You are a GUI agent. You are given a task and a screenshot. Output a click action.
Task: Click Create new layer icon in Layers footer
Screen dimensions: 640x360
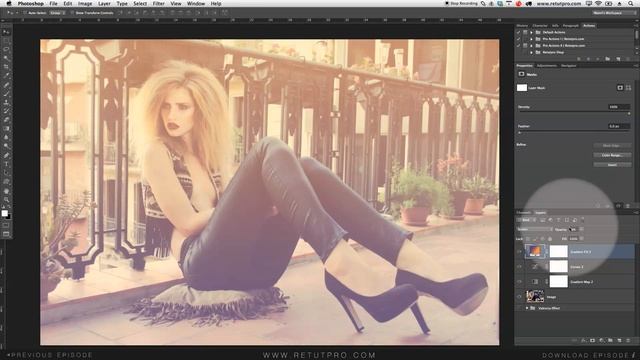point(620,340)
